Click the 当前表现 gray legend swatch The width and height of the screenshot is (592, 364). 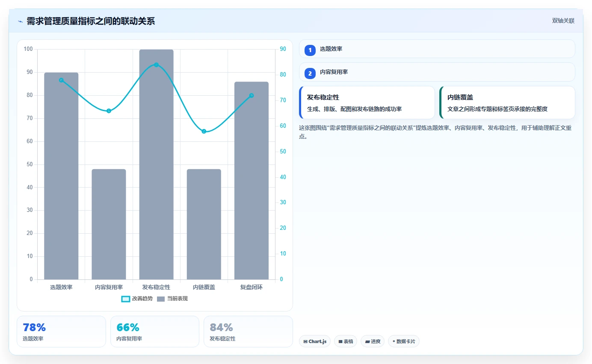(x=161, y=299)
